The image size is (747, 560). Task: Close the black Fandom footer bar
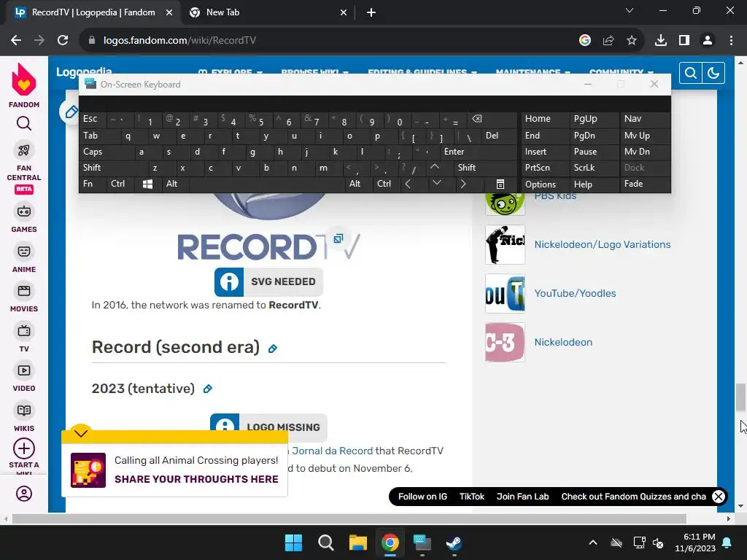719,497
